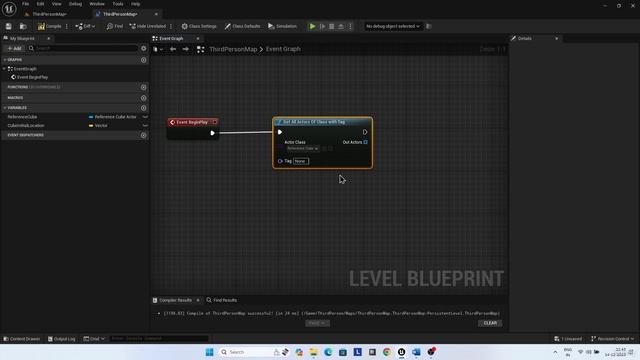Toggle ReferenceCube variable visibility eye
Image resolution: width=640 pixels, height=360 pixels.
[x=145, y=117]
